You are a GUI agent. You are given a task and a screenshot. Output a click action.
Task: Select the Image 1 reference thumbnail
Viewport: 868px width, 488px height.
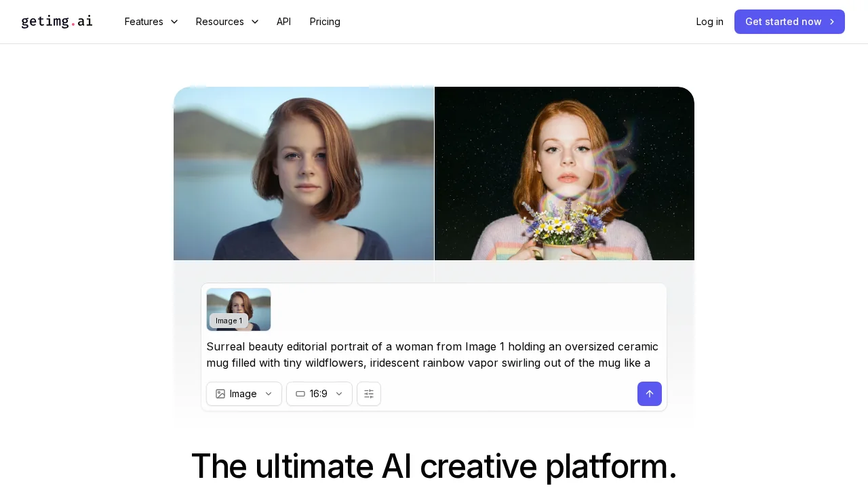[239, 310]
